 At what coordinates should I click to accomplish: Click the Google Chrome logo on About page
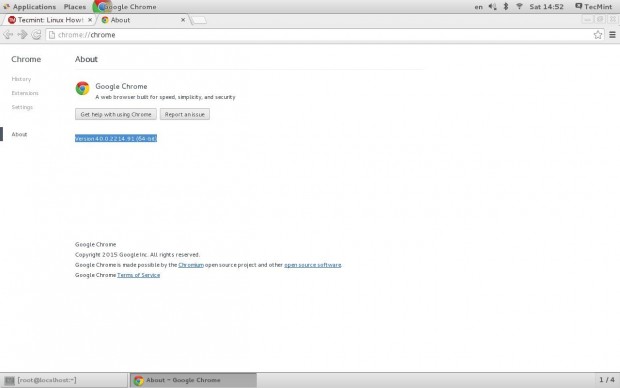(83, 88)
